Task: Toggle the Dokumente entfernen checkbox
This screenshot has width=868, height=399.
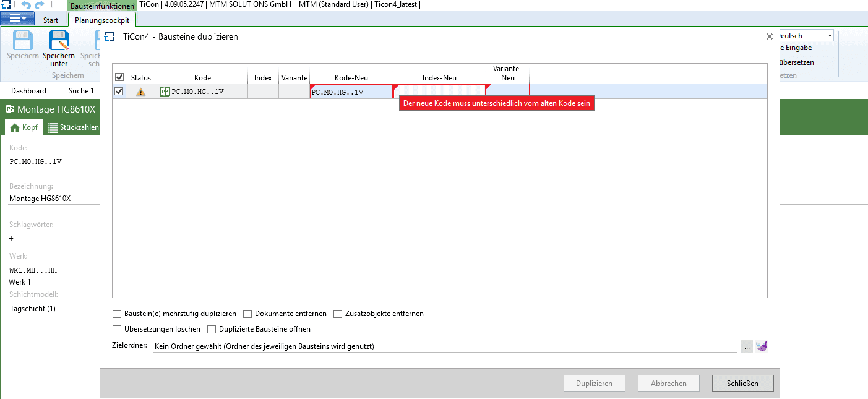Action: tap(247, 314)
